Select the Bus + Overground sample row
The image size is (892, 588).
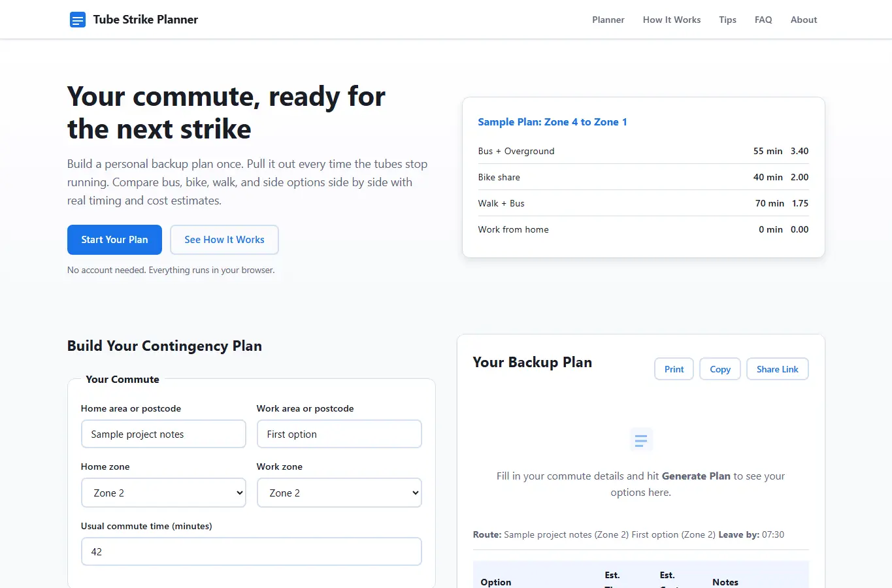coord(643,151)
